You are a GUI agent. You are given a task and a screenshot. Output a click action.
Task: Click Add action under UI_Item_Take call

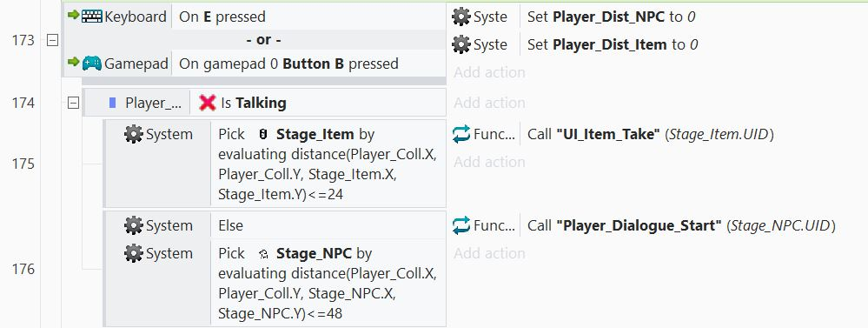(x=489, y=162)
